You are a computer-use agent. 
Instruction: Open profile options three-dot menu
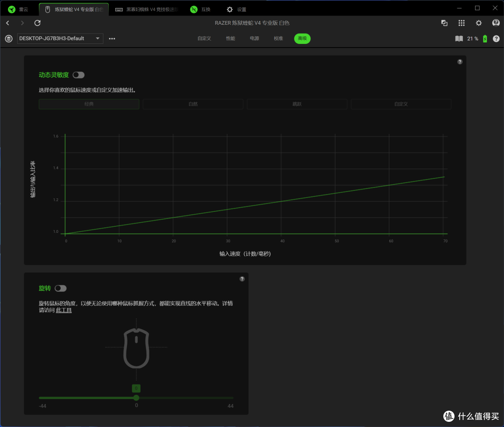(112, 39)
